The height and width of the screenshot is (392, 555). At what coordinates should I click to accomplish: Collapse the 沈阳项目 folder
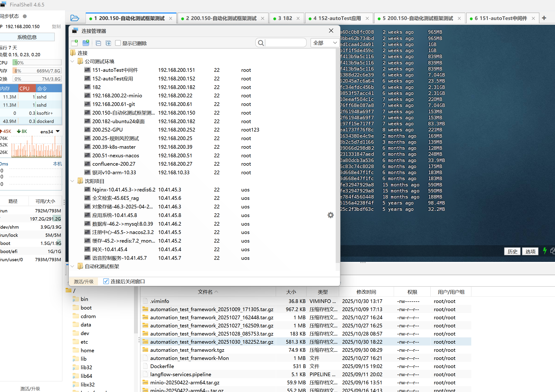click(x=72, y=181)
